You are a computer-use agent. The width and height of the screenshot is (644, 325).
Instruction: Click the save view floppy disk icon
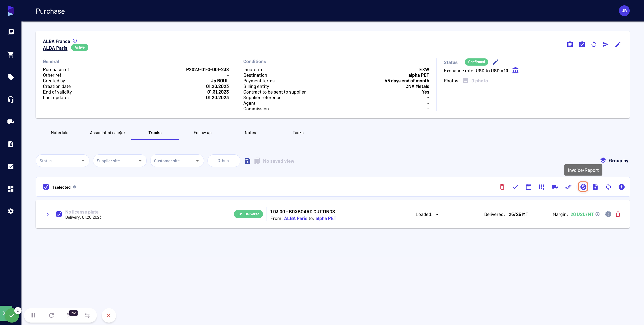(x=247, y=161)
